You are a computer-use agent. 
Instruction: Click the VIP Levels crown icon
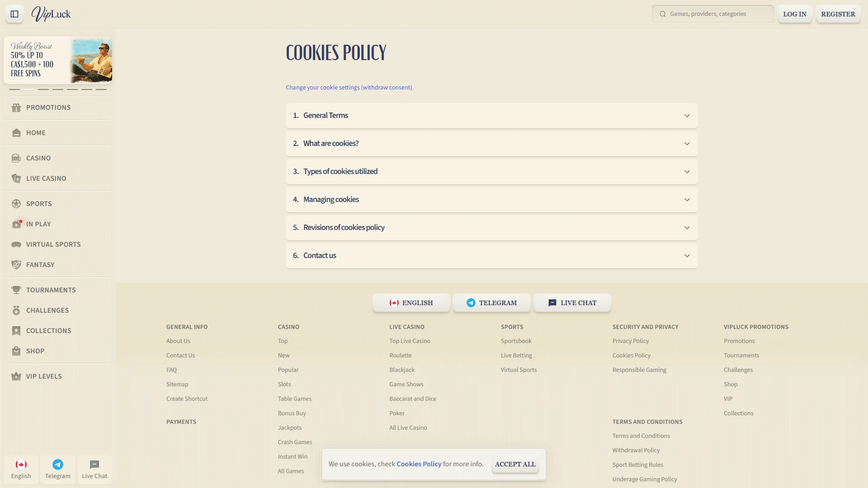tap(16, 376)
